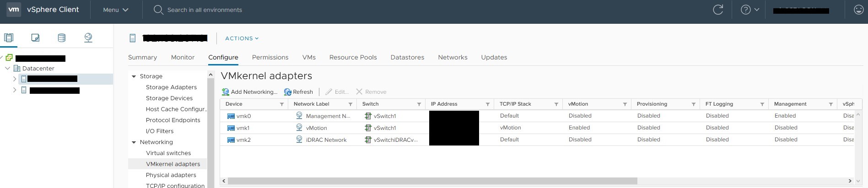Select the Configure tab
This screenshot has height=188, width=868.
[x=223, y=57]
